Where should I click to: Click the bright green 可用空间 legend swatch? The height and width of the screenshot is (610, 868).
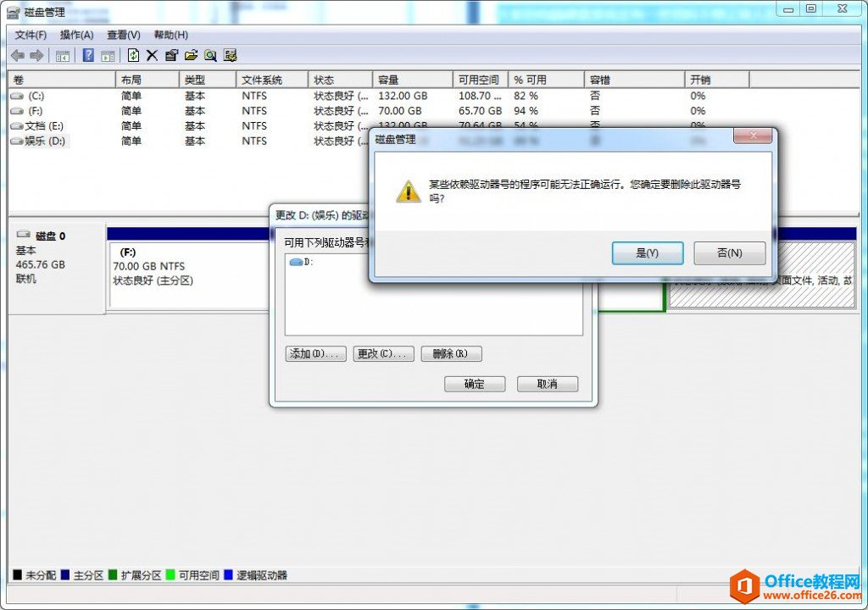pos(170,574)
